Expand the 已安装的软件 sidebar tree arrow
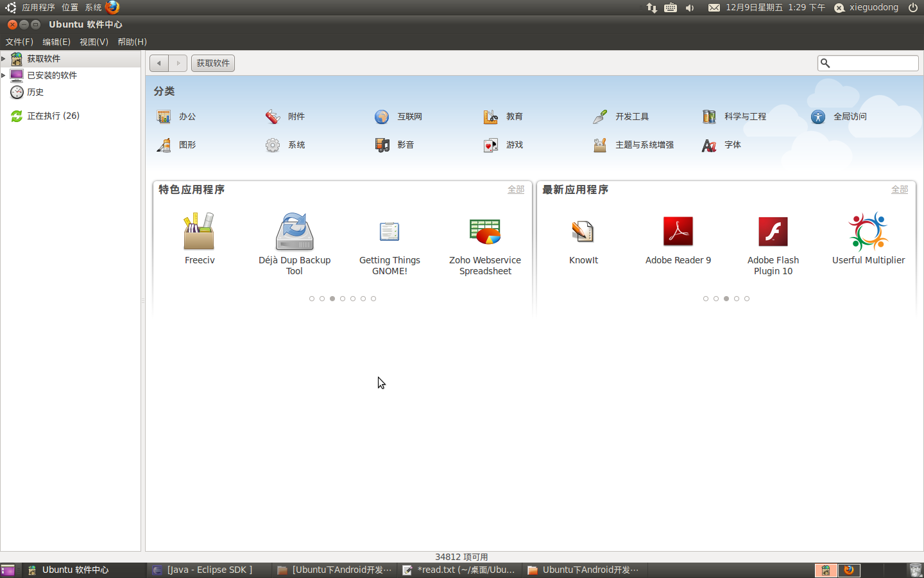Image resolution: width=924 pixels, height=578 pixels. coord(4,75)
